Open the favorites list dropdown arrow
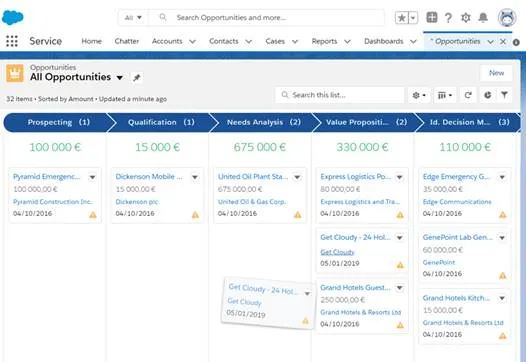Viewport: 526px width, 362px height. click(x=413, y=17)
